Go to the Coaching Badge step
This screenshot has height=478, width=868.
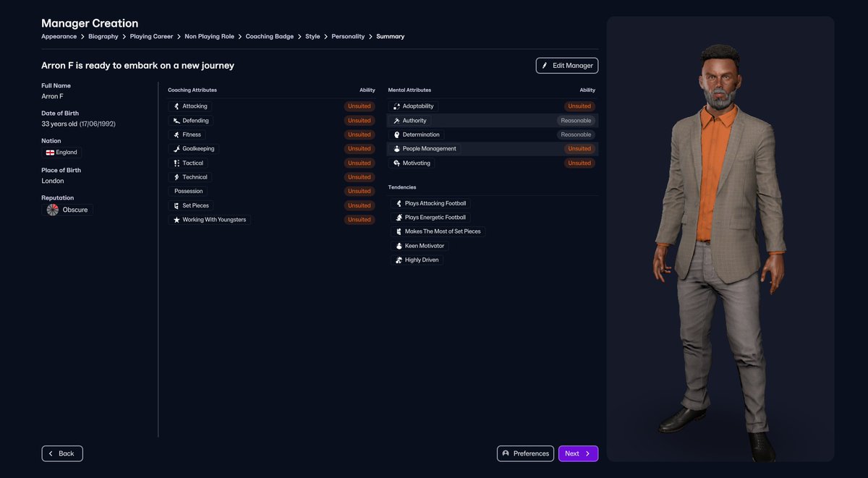tap(270, 36)
